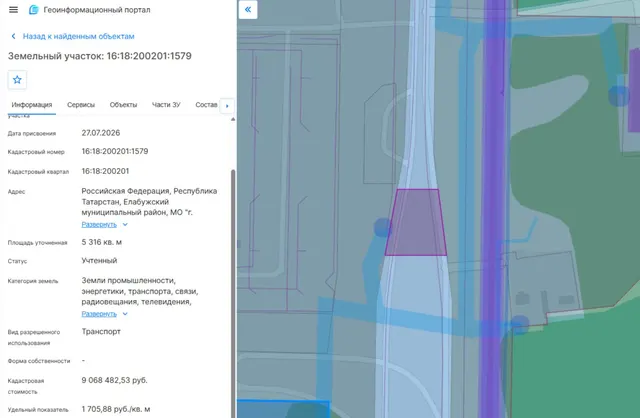640x418 pixels.
Task: Click chevron beside land category Развернуть
Action: 125,314
